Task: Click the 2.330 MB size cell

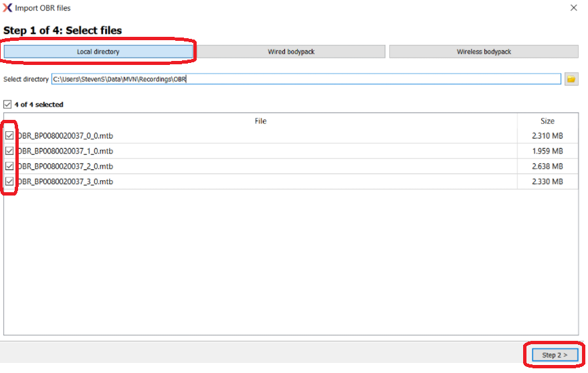Action: (x=547, y=181)
